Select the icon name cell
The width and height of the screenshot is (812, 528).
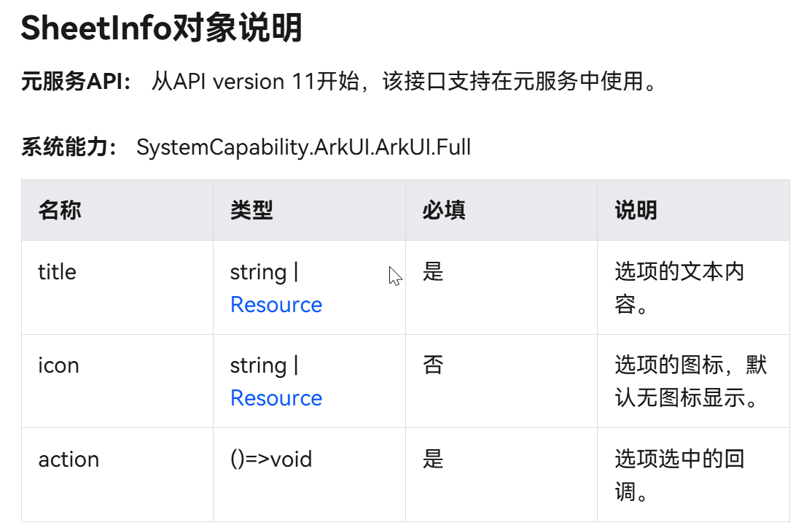pyautogui.click(x=58, y=365)
